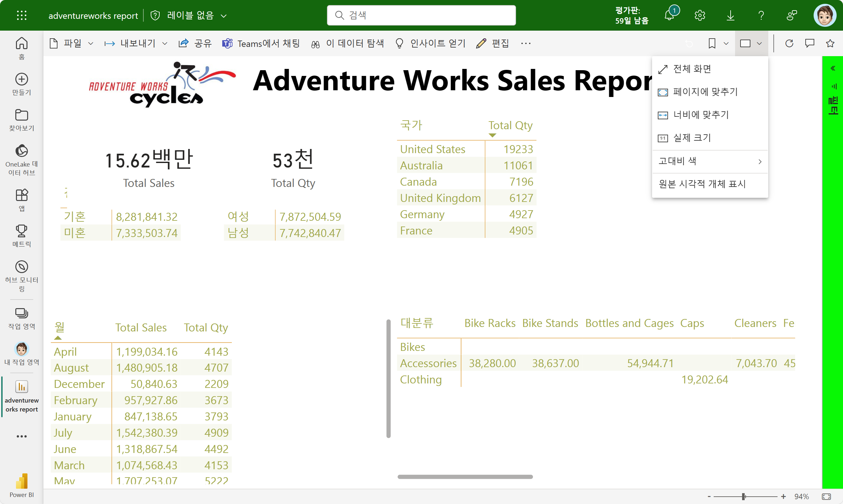Image resolution: width=843 pixels, height=504 pixels.
Task: Click the 공유 share button
Action: click(x=195, y=43)
